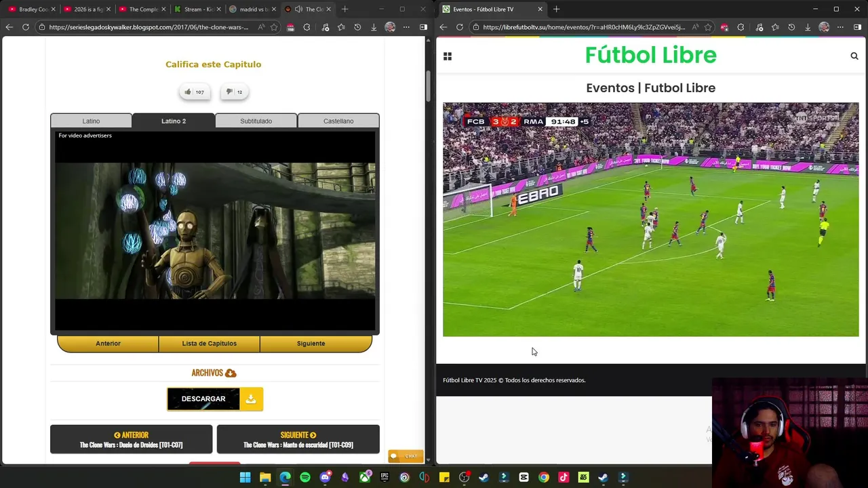Open Read aloud in left browser window
868x488 pixels.
tap(261, 27)
